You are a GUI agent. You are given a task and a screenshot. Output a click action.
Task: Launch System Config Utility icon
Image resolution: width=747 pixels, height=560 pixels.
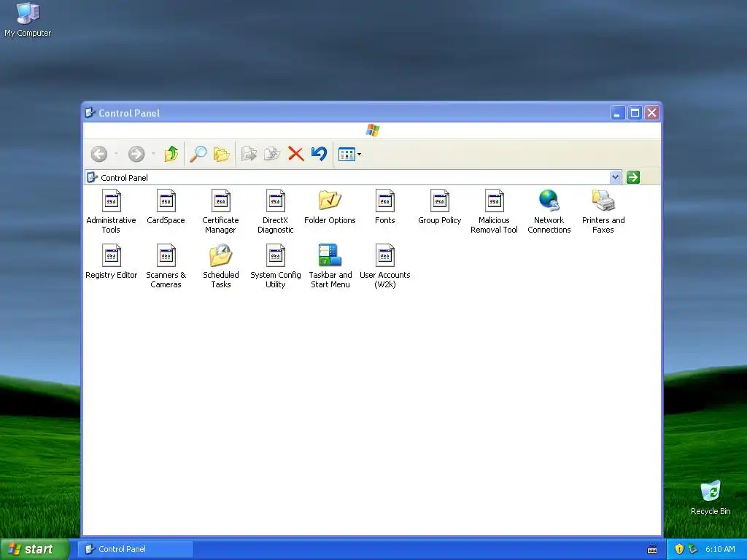[275, 256]
